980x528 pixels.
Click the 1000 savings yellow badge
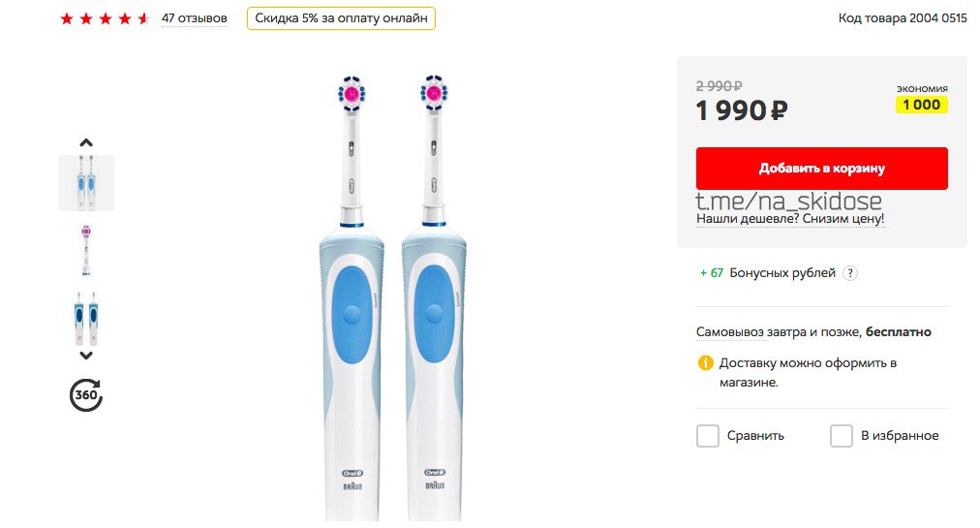pos(922,105)
